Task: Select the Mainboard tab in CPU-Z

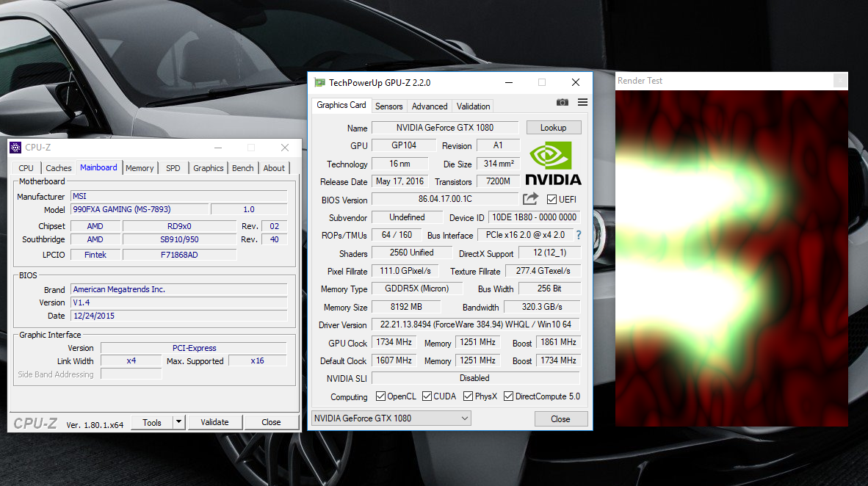Action: pos(98,167)
